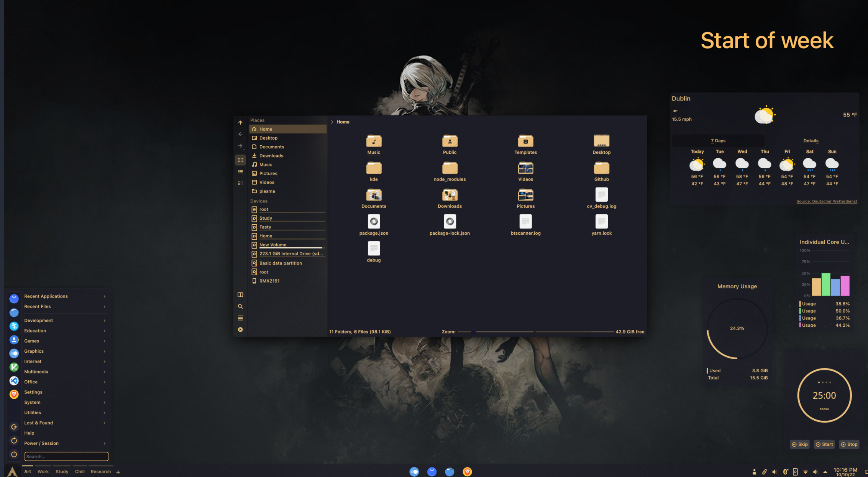Open the file manager hamburger menu
The image size is (868, 477).
[x=240, y=318]
